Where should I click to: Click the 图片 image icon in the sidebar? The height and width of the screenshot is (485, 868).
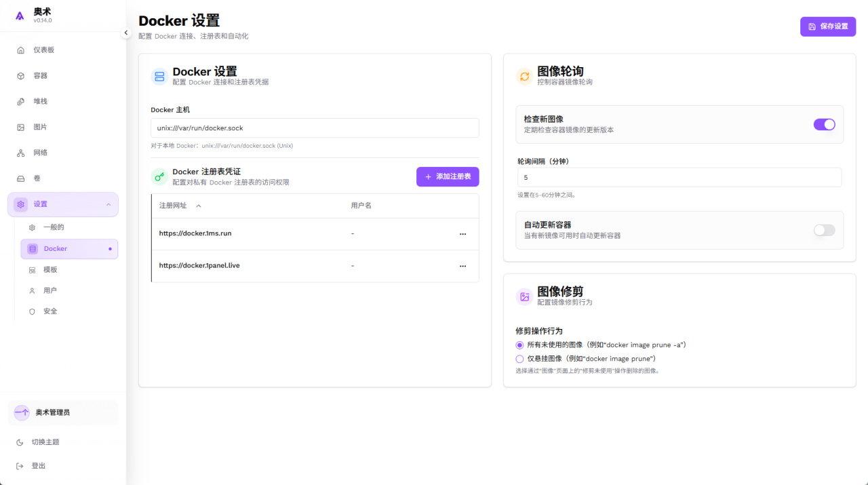21,127
